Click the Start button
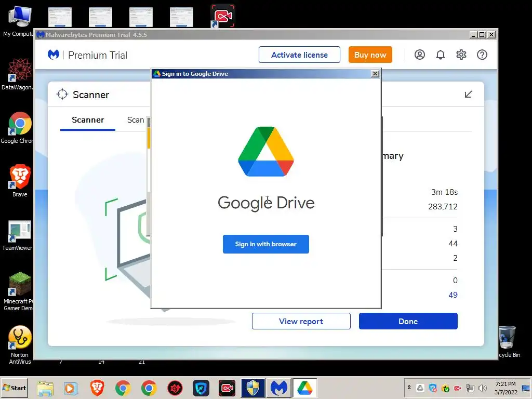This screenshot has height=399, width=532. click(14, 388)
